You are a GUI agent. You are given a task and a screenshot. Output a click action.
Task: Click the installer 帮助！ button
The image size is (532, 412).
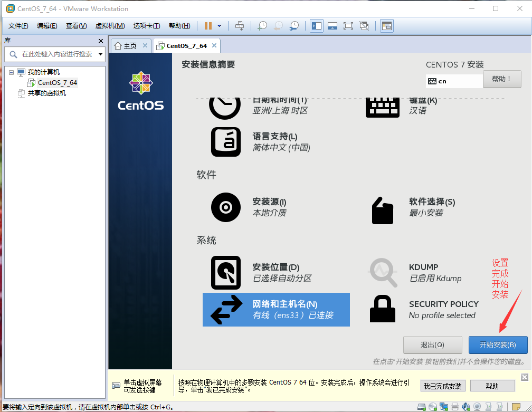502,79
